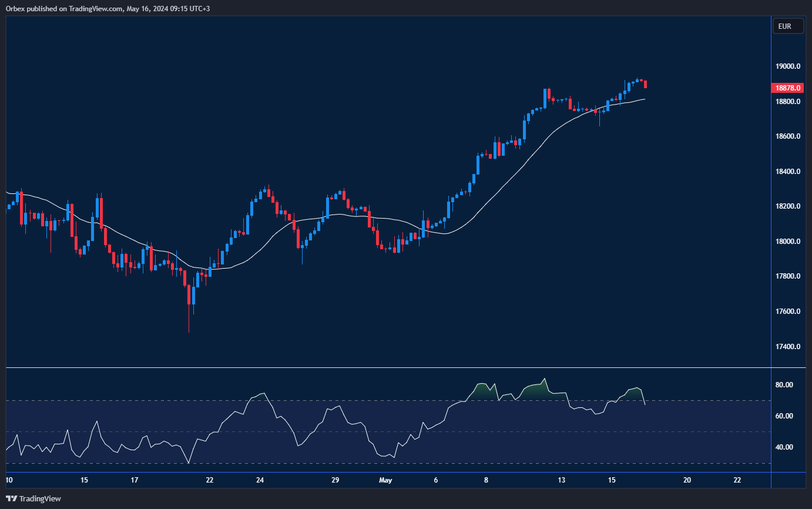Click the red 18878.0 current price tag
This screenshot has width=812, height=509.
coord(786,88)
